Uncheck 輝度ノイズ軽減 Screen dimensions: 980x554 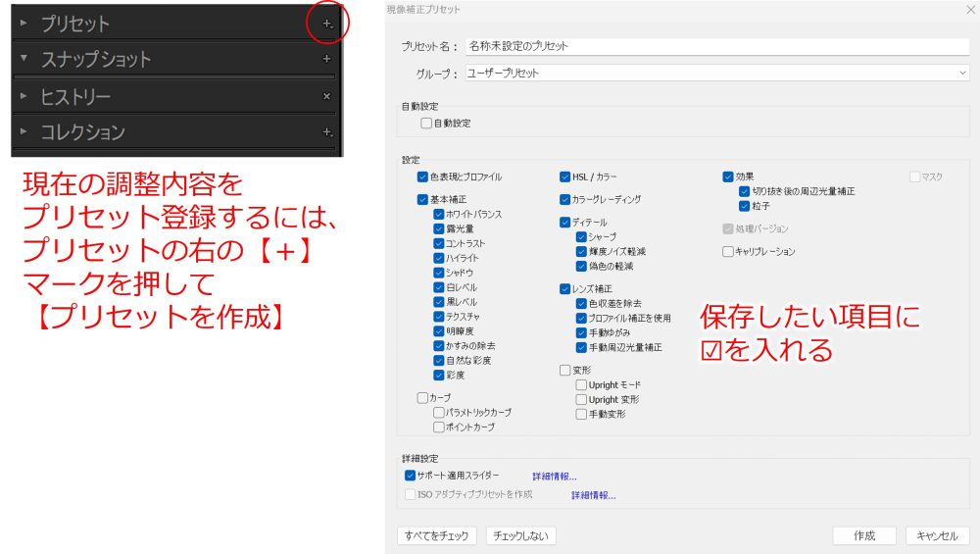coord(581,251)
